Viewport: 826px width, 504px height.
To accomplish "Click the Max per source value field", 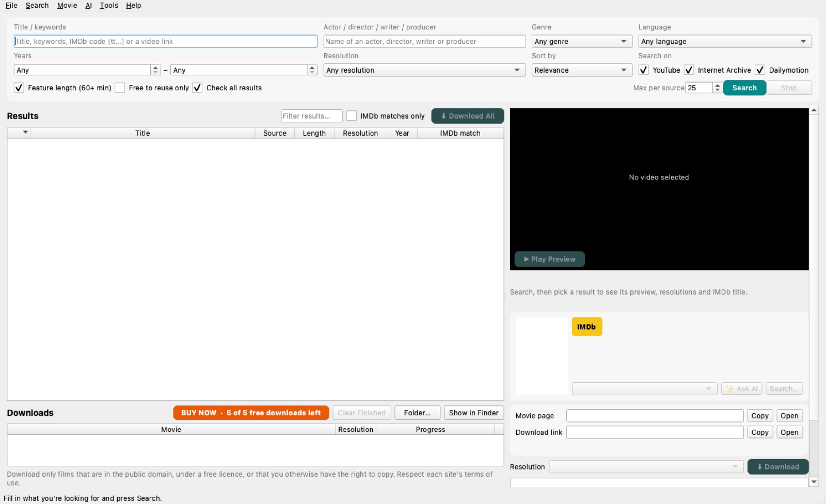I will tap(699, 88).
